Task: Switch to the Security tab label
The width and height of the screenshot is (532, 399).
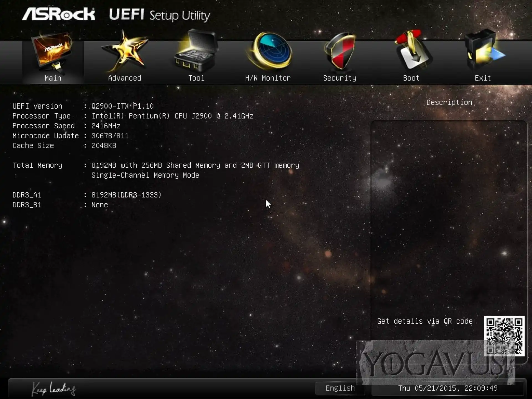Action: tap(340, 78)
